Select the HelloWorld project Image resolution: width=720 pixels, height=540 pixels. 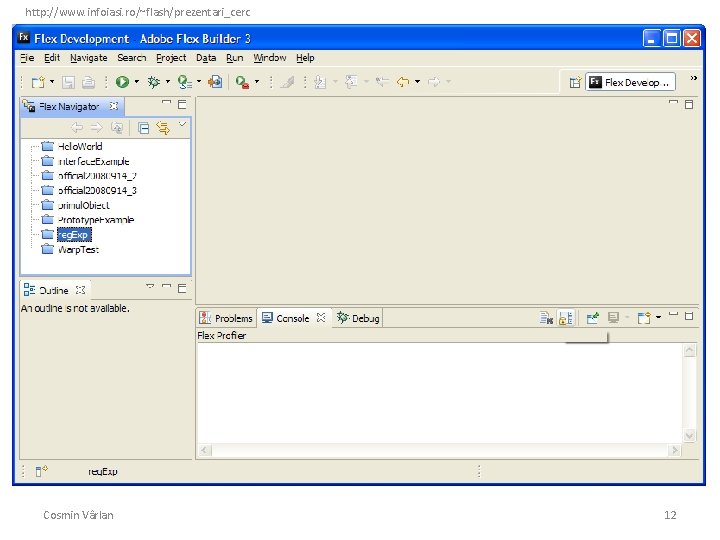[80, 146]
